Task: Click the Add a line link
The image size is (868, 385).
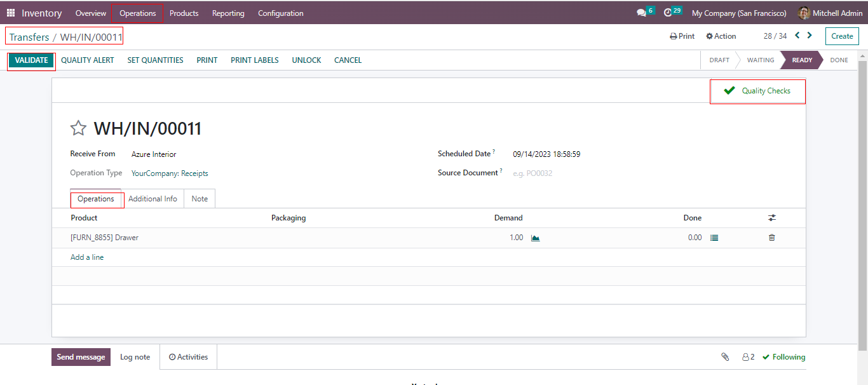Action: point(87,257)
